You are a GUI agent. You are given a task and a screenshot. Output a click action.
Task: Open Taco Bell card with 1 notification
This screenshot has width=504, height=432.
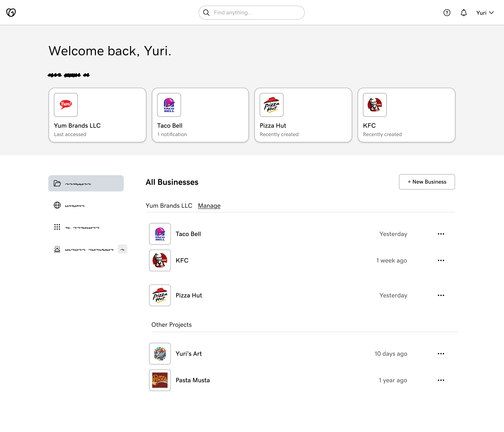pos(200,115)
